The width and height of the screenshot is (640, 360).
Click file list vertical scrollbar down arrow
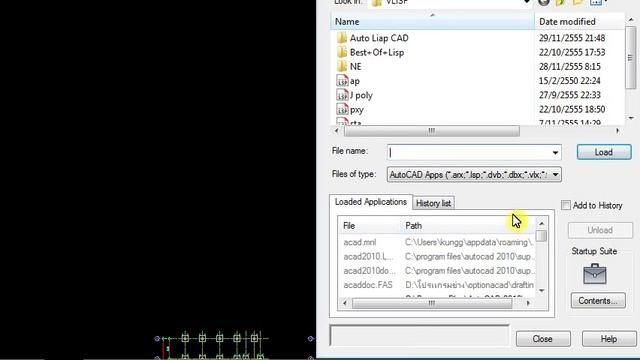631,118
